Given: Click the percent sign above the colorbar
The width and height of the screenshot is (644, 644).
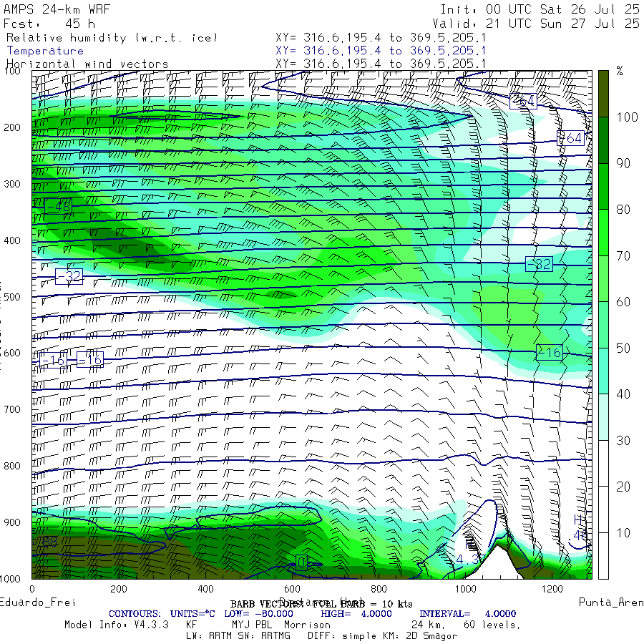Looking at the screenshot, I should tap(620, 71).
